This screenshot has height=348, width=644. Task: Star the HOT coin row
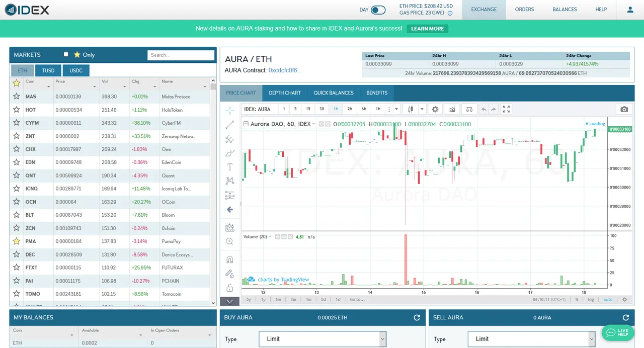(x=16, y=110)
